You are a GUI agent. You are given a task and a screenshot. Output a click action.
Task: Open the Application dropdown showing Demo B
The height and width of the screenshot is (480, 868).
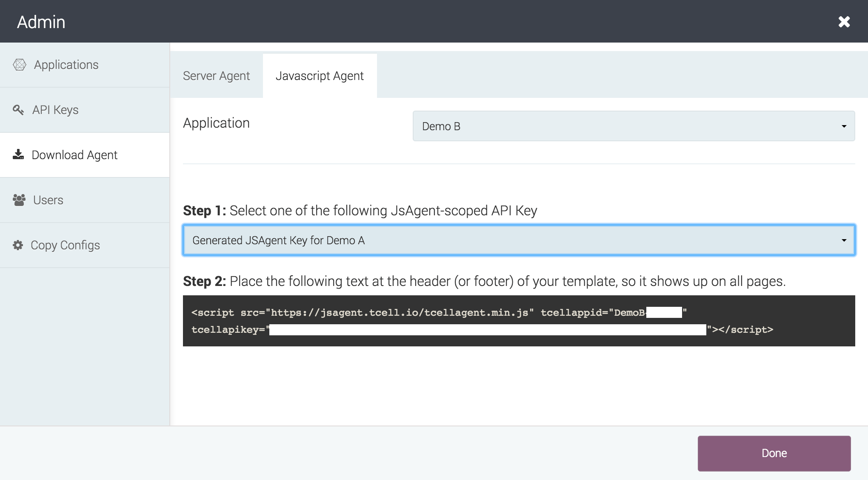click(634, 126)
